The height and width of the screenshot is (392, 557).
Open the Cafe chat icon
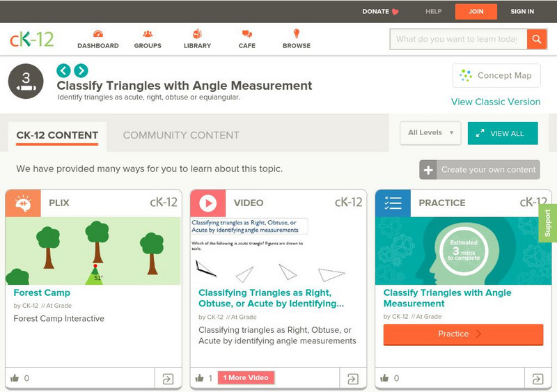tap(247, 34)
